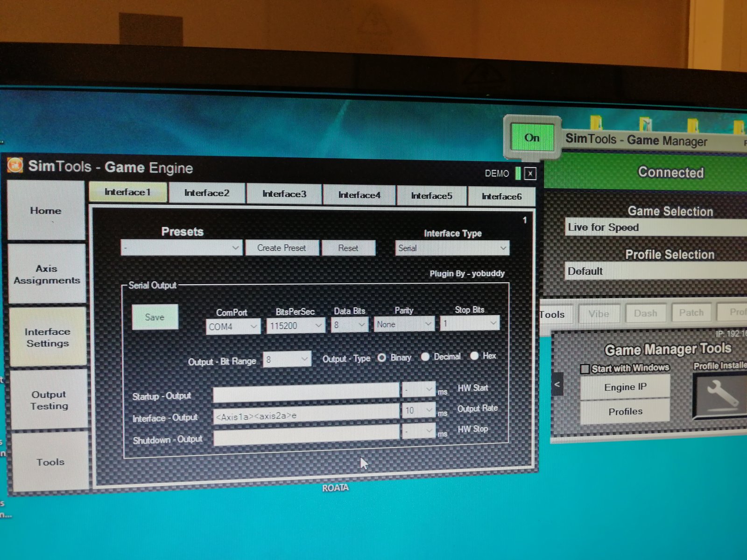747x560 pixels.
Task: Open the Parity dropdown
Action: [x=404, y=323]
